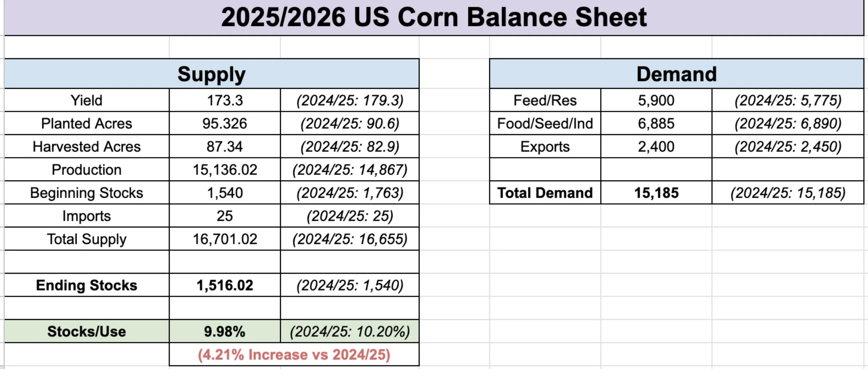This screenshot has width=868, height=369.
Task: Click the Harvested Acres value 87.34
Action: point(225,146)
